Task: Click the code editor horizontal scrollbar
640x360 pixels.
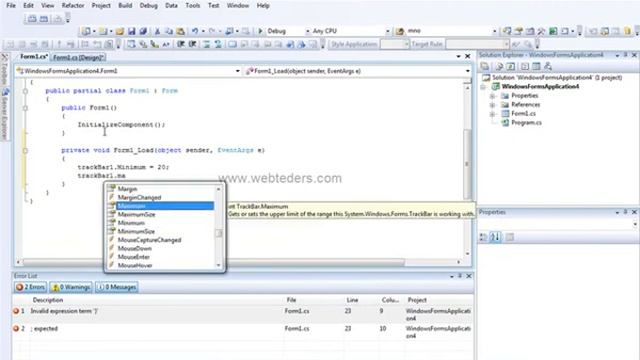Action: [214, 262]
